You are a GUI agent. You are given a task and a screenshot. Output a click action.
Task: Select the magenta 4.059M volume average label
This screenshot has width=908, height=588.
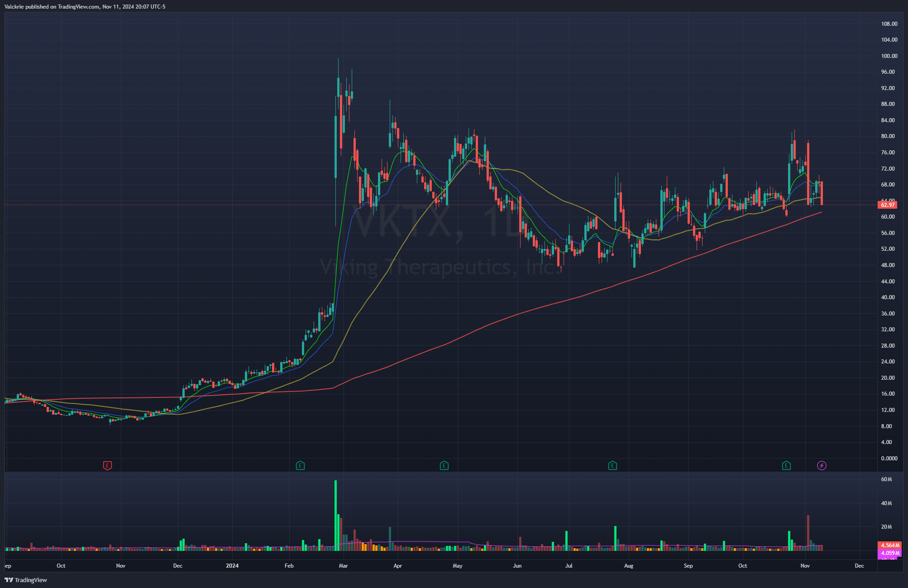(890, 553)
